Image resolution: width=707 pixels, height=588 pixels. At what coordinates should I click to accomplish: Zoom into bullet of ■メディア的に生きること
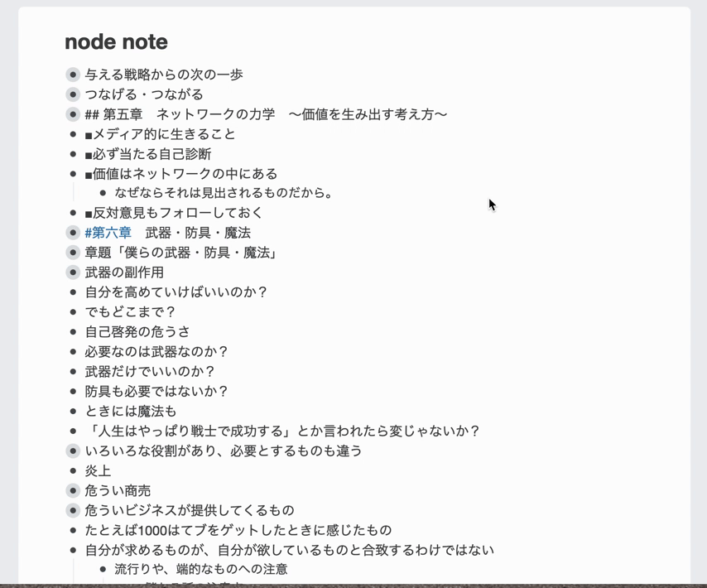click(x=73, y=134)
